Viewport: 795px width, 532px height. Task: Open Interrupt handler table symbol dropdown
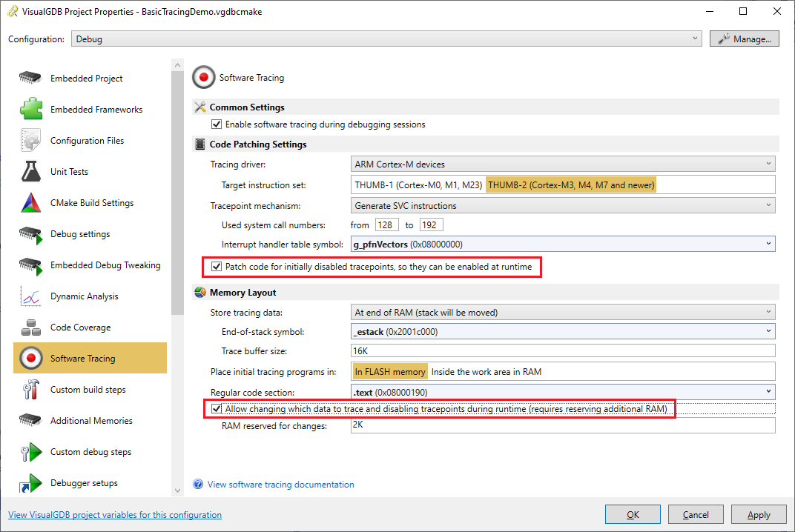[563, 245]
